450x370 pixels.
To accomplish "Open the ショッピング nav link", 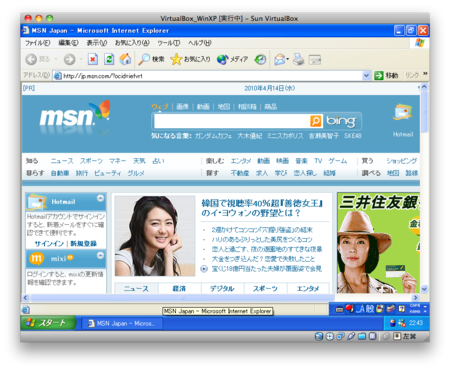I will point(402,161).
